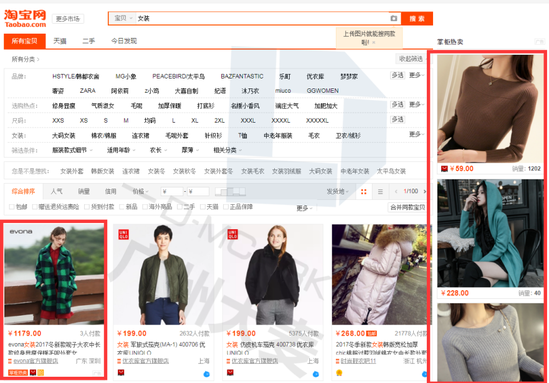The width and height of the screenshot is (549, 383).
Task: Click the camera image-search icon
Action: tap(394, 18)
